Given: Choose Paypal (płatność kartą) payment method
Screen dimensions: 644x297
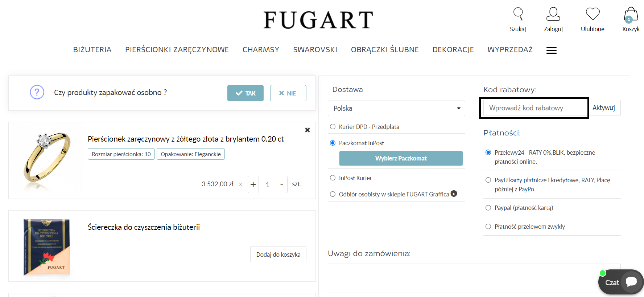Looking at the screenshot, I should coord(488,208).
